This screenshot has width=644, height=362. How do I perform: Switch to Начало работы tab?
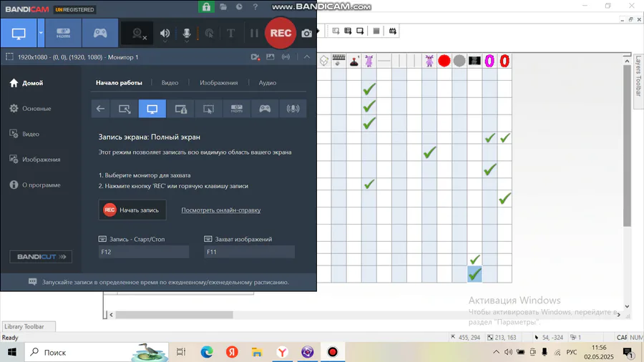(119, 82)
